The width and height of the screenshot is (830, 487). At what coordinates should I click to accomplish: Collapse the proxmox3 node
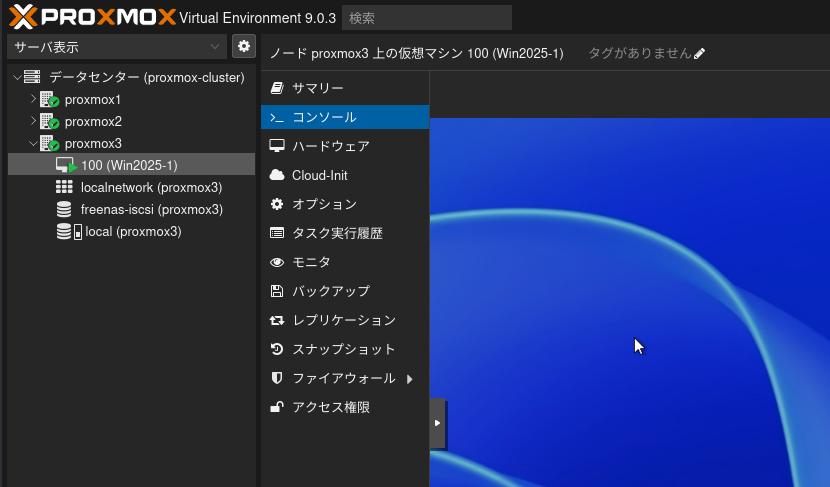[33, 143]
